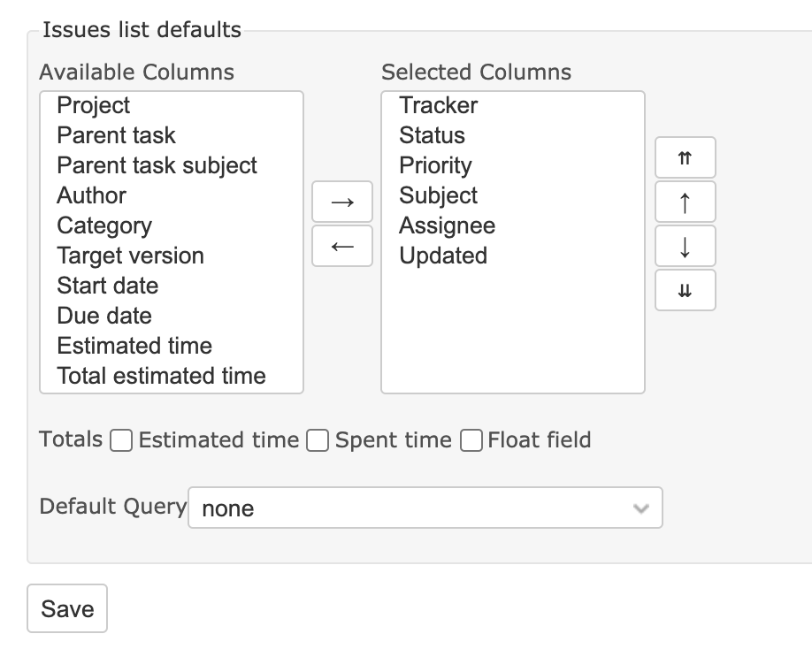
Task: Toggle the Spent time totals checkbox
Action: point(318,440)
